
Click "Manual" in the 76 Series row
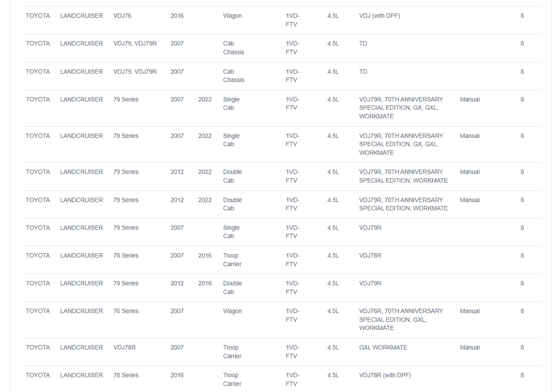(470, 311)
